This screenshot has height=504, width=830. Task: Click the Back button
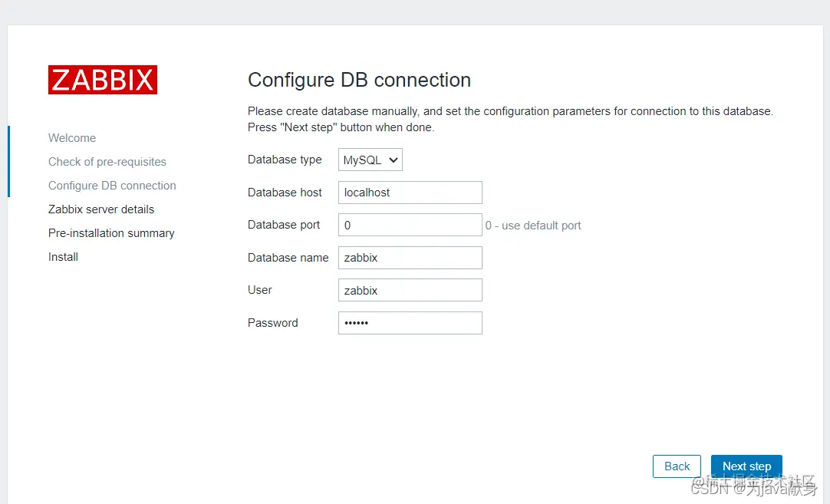coord(677,466)
